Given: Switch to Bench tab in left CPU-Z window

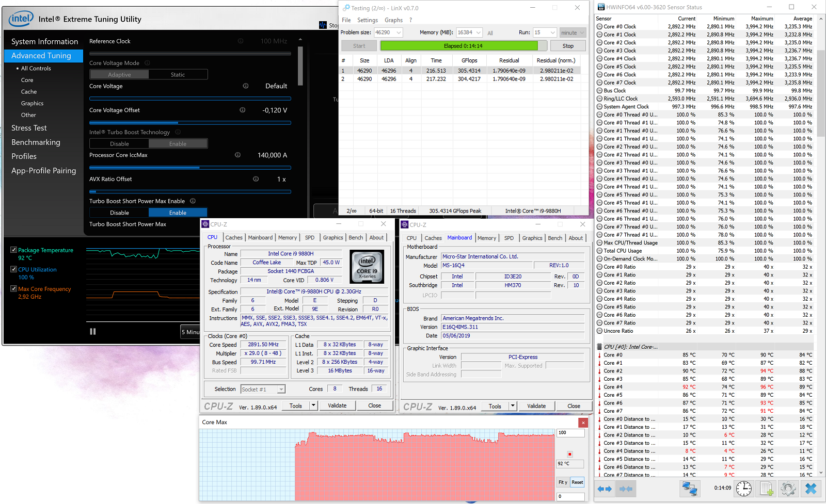Looking at the screenshot, I should click(356, 237).
